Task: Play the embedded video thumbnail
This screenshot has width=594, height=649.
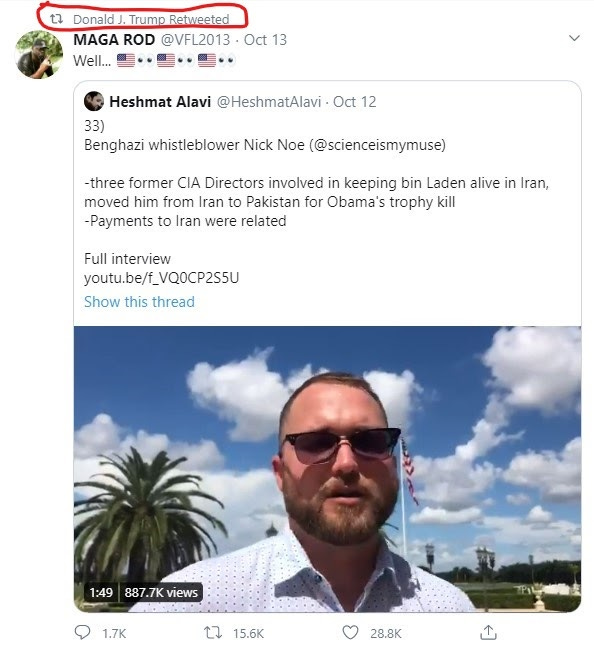Action: pyautogui.click(x=327, y=469)
